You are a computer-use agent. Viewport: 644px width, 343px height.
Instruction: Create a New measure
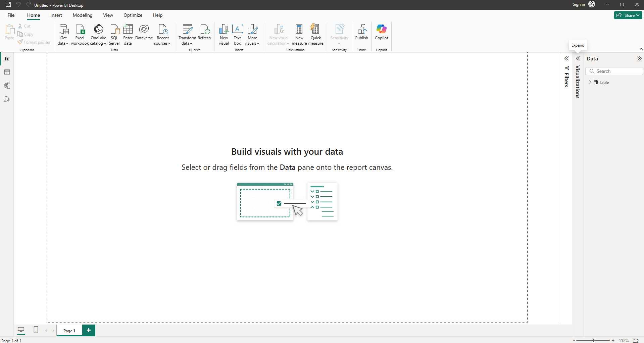coord(299,34)
